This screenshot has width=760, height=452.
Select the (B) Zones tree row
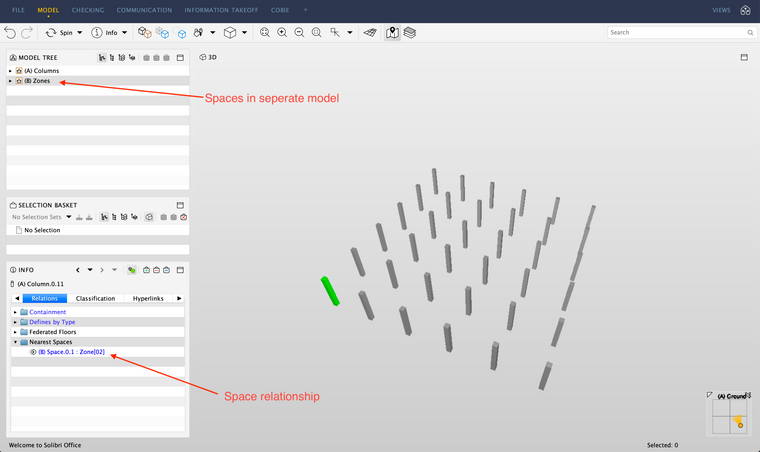tap(97, 81)
